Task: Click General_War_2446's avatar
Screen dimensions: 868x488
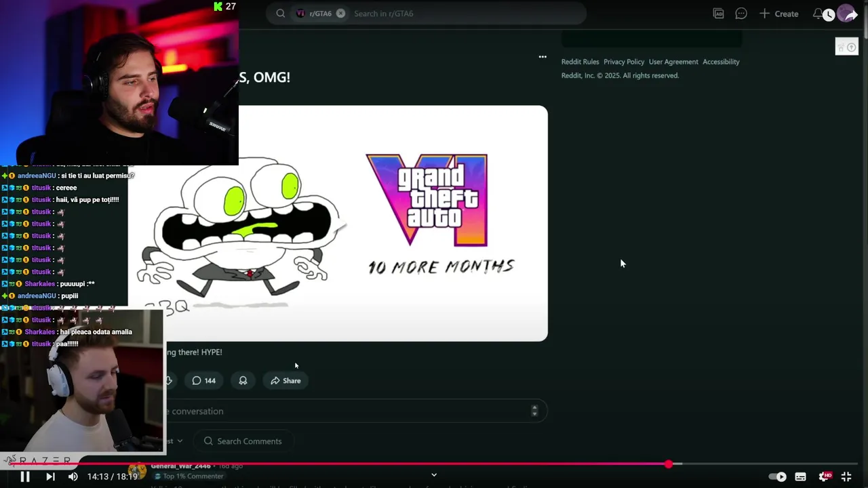Action: (x=138, y=470)
